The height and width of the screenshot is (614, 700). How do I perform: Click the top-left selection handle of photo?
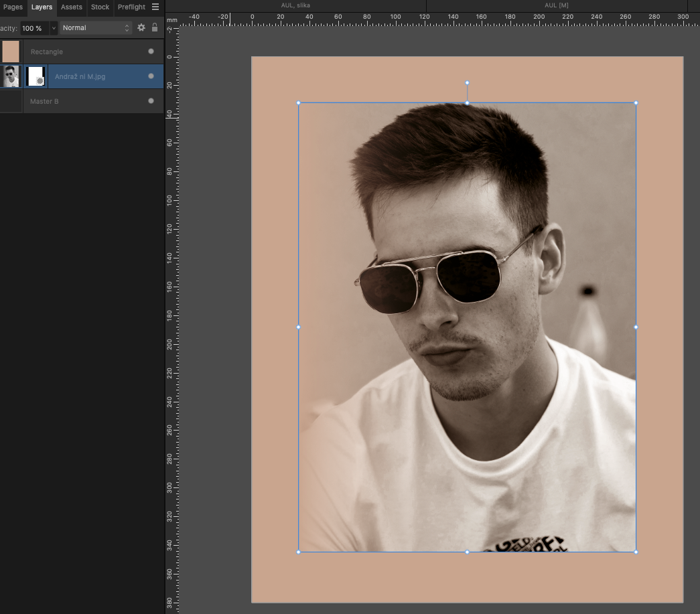pos(299,103)
